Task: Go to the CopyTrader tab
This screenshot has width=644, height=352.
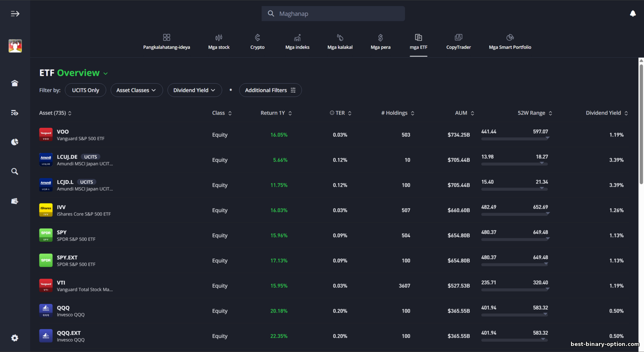Action: tap(458, 42)
